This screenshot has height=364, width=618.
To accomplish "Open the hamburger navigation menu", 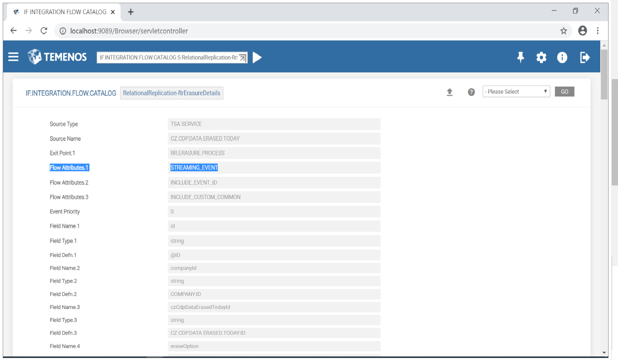I will coord(13,57).
